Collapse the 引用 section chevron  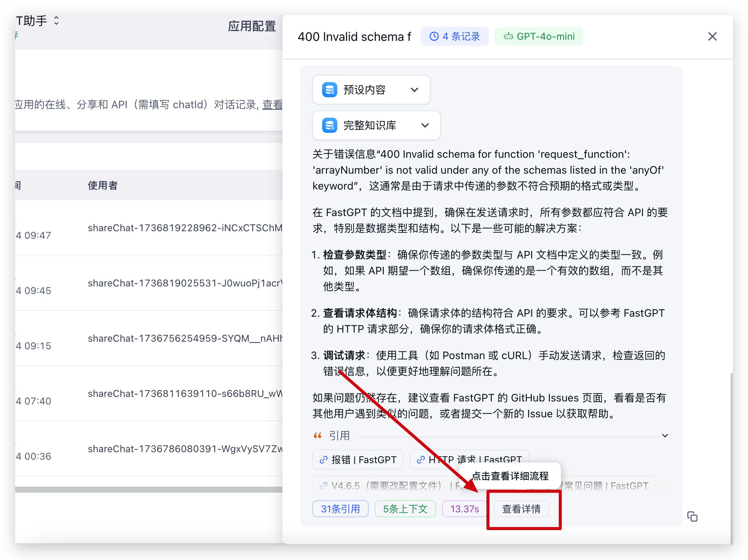point(665,436)
